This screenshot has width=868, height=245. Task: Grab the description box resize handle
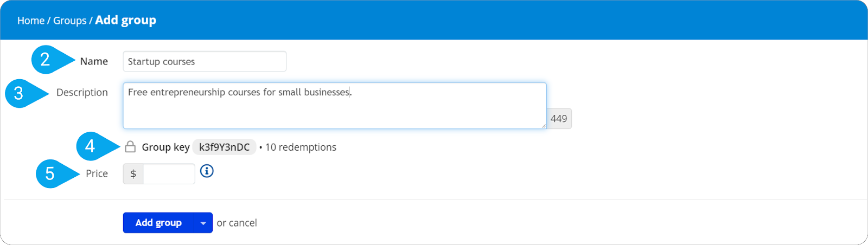pyautogui.click(x=542, y=125)
